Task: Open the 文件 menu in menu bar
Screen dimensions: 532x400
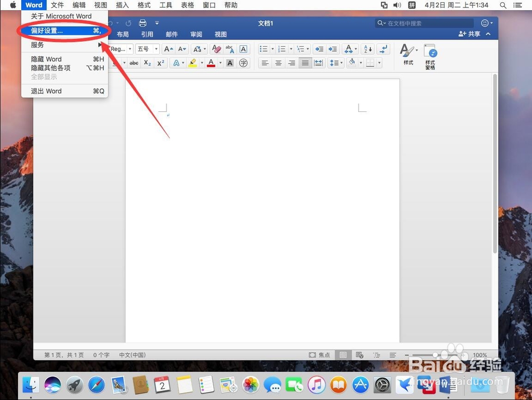Action: pos(57,5)
